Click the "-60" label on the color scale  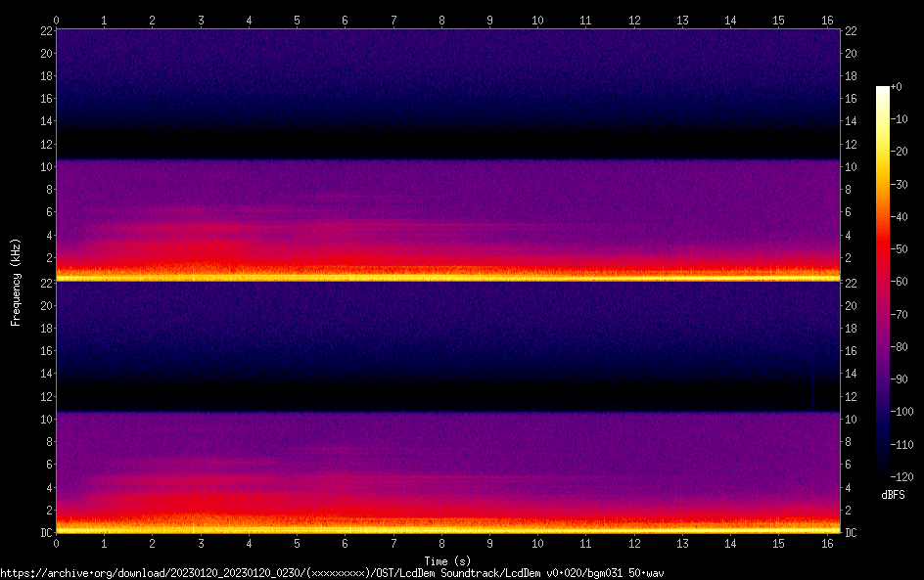click(900, 280)
